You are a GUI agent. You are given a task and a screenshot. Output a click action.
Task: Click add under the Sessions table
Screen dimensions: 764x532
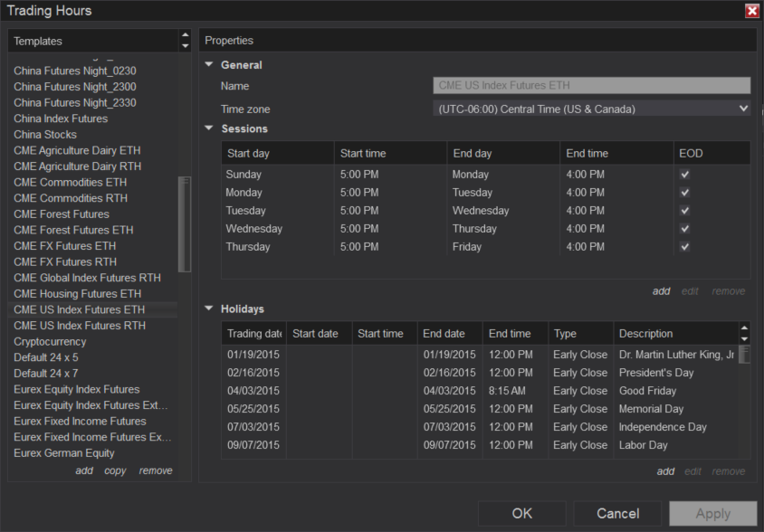click(662, 290)
